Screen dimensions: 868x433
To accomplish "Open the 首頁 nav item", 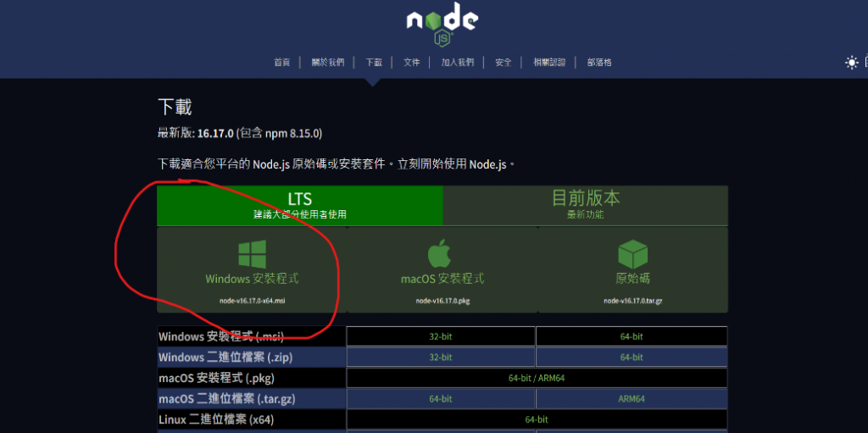I will pyautogui.click(x=281, y=63).
